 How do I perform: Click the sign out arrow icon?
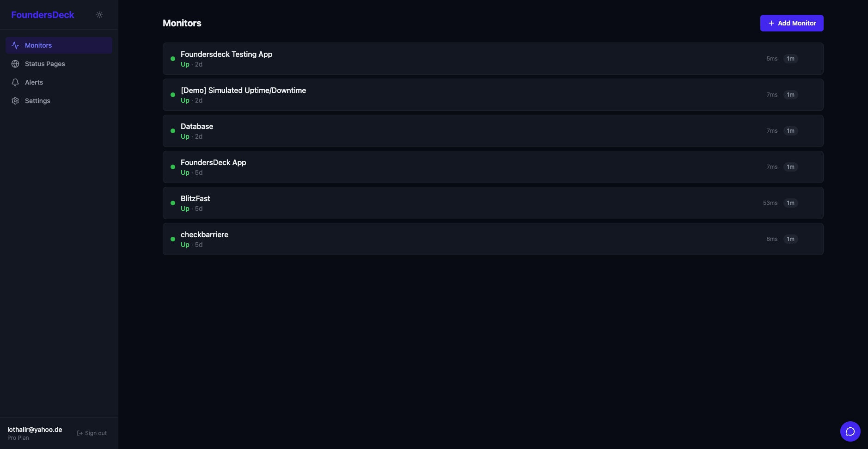[79, 433]
